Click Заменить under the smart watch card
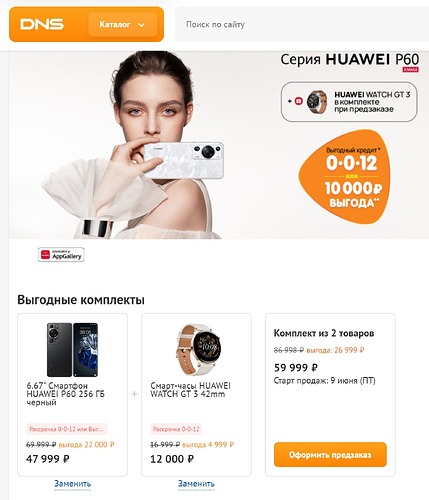 pos(196,484)
